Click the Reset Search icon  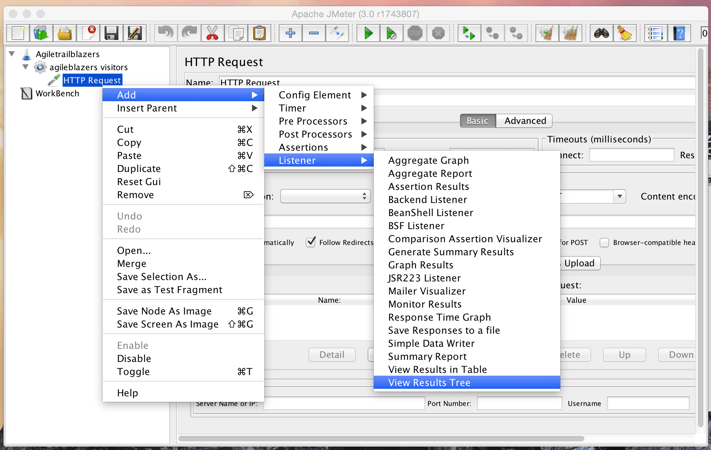[625, 33]
